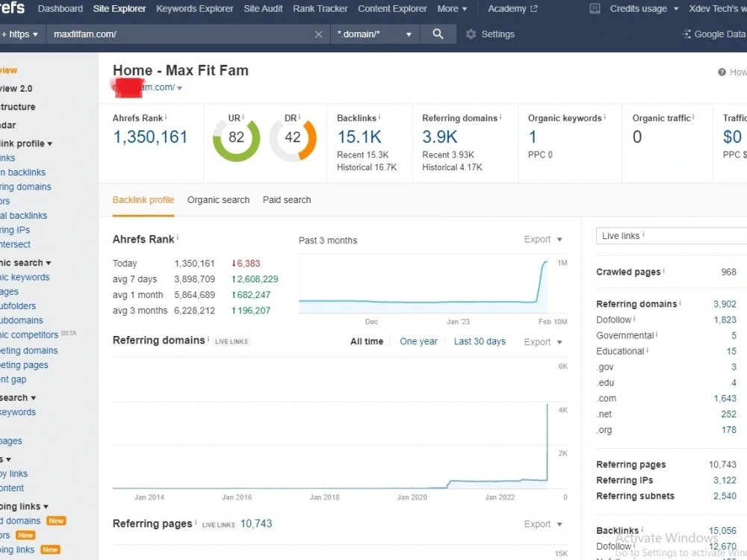Viewport: 747px width, 560px height.
Task: Click Referring pages total 10,743 link
Action: [x=255, y=523]
